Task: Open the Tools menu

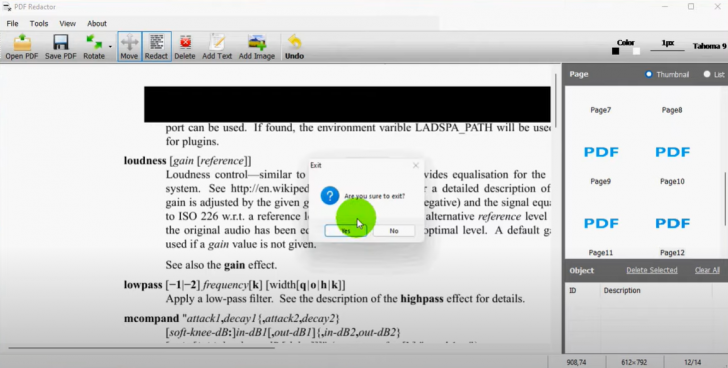Action: coord(39,23)
